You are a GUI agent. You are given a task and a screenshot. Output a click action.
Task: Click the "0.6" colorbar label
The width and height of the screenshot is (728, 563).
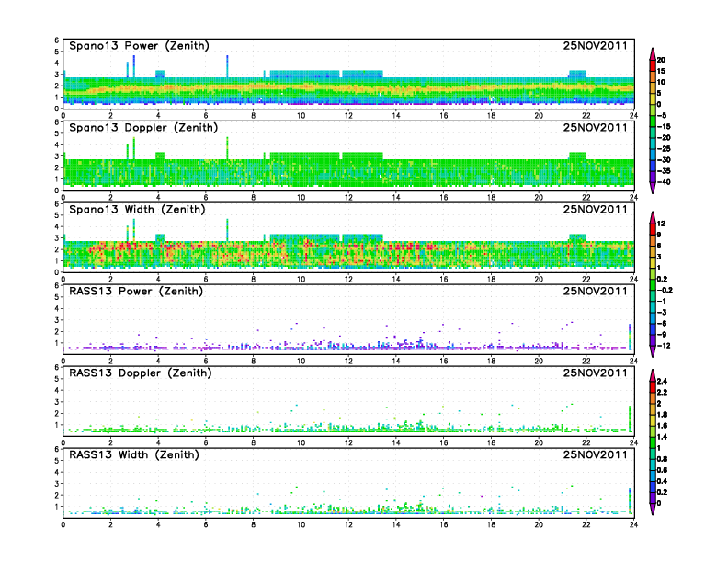[662, 470]
